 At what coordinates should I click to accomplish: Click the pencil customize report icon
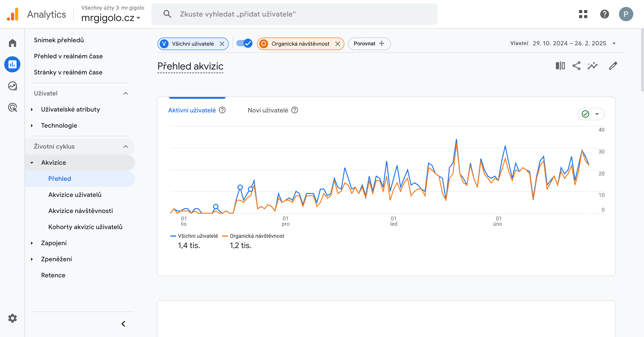coord(613,66)
